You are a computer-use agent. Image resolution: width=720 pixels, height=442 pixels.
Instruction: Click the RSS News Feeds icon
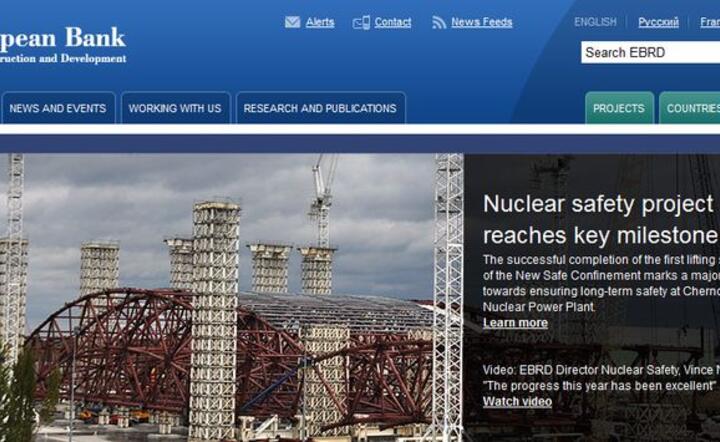(439, 22)
